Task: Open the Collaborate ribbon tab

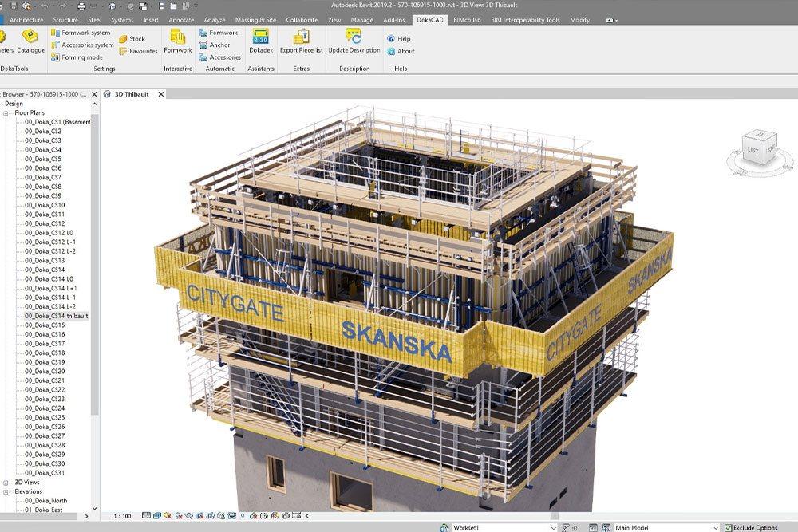Action: click(x=302, y=19)
